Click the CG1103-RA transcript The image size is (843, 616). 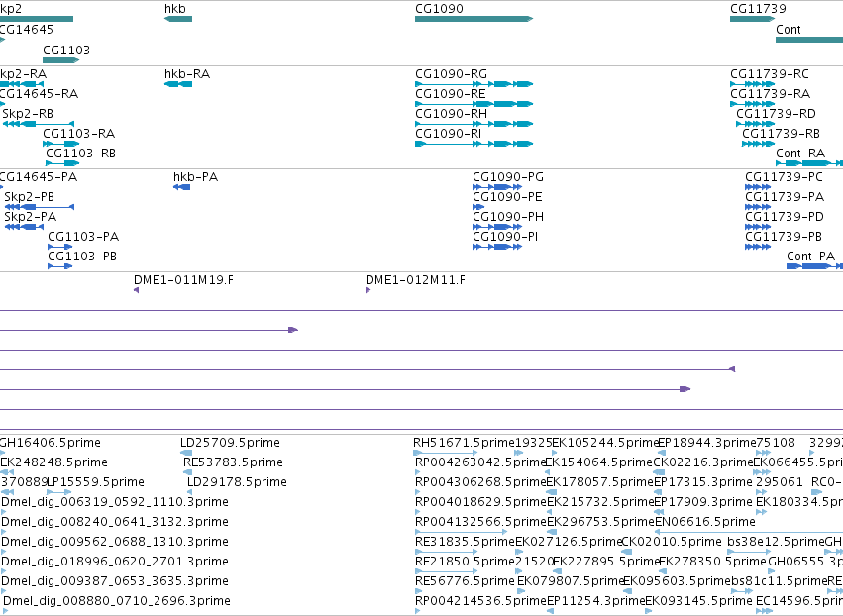[60, 144]
